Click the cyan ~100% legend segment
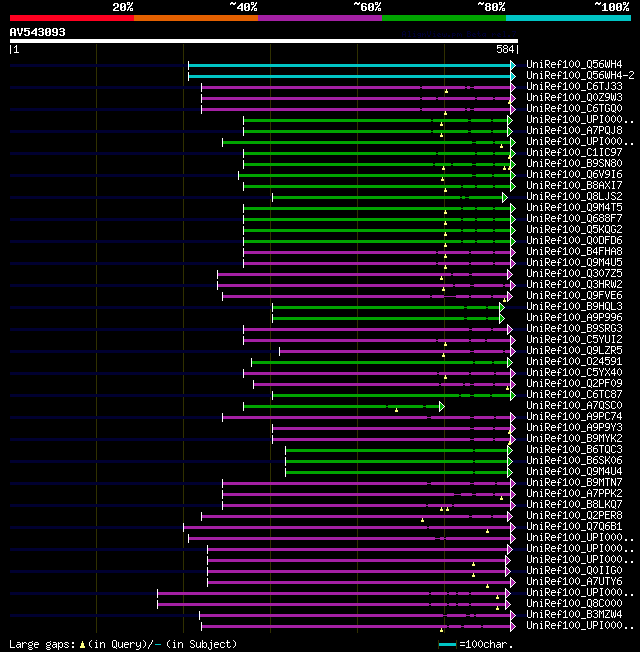The width and height of the screenshot is (640, 652). (568, 18)
